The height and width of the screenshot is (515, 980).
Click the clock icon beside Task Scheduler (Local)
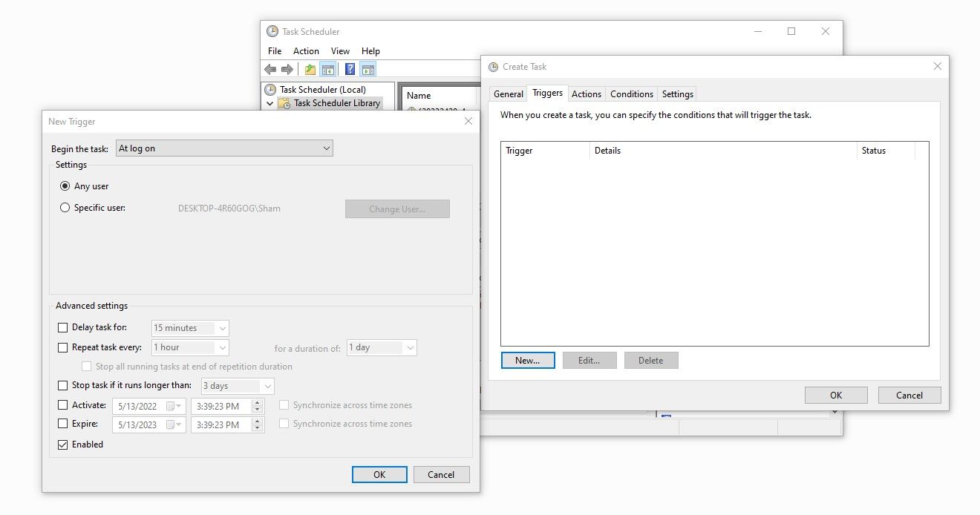pyautogui.click(x=270, y=89)
